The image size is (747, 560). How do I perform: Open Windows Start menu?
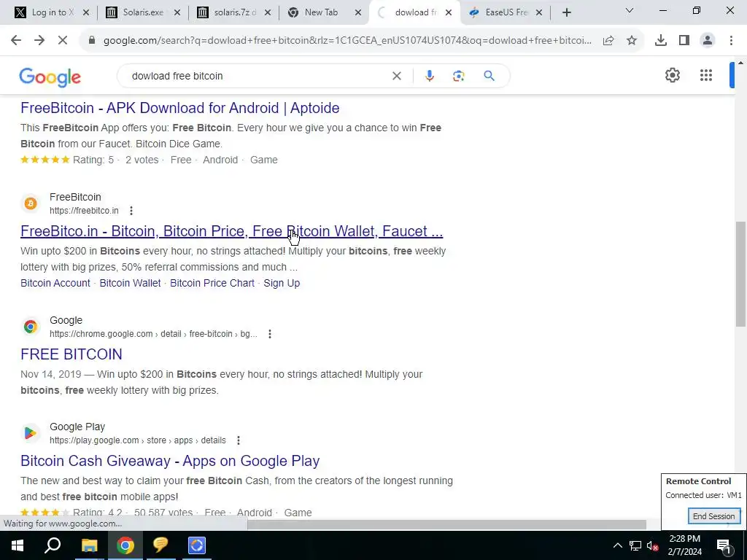[x=17, y=545]
